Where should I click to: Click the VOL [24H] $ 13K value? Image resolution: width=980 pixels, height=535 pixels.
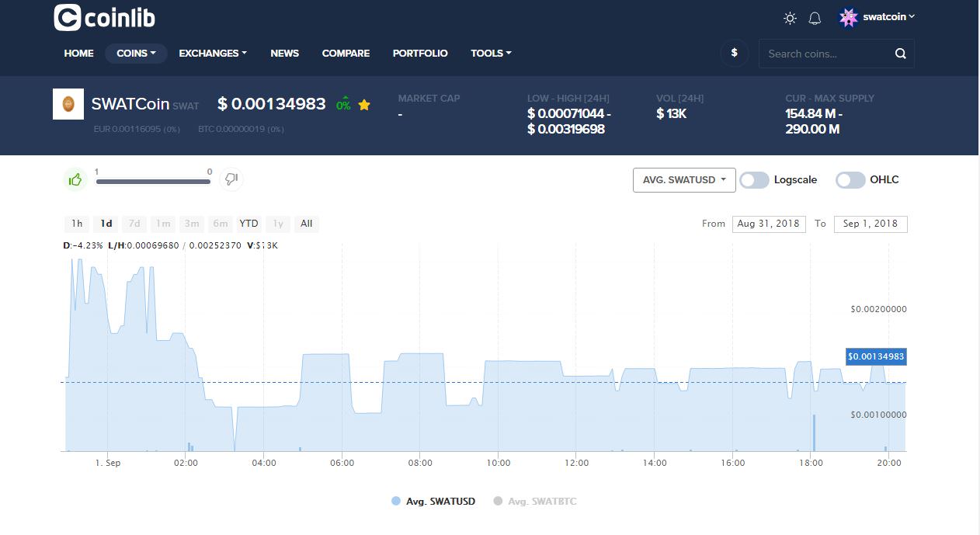pyautogui.click(x=671, y=114)
